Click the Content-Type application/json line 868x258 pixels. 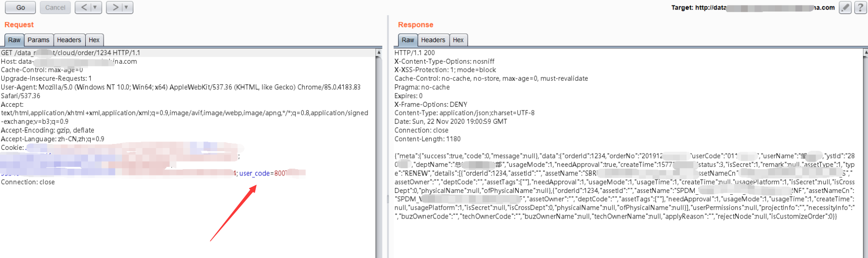coord(464,113)
